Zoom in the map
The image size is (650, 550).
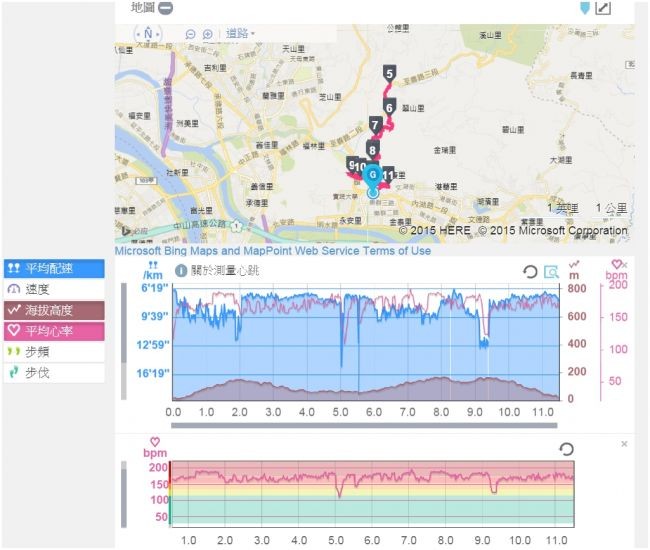[207, 34]
